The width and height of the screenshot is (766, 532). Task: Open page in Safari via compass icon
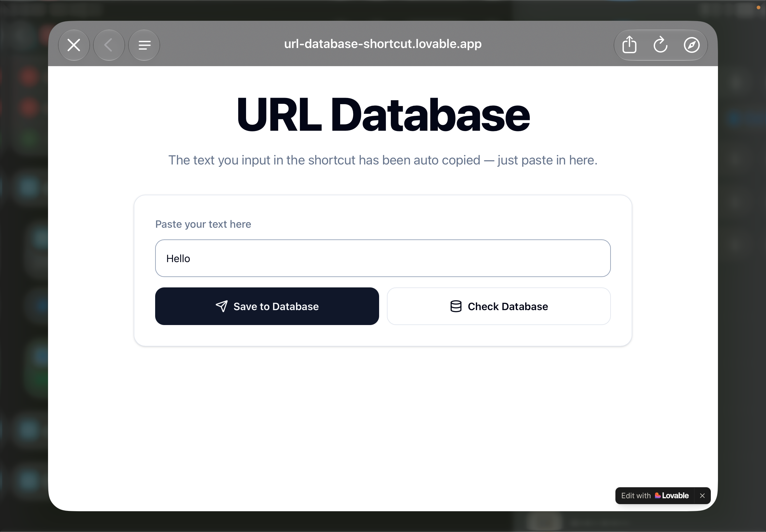coord(692,45)
